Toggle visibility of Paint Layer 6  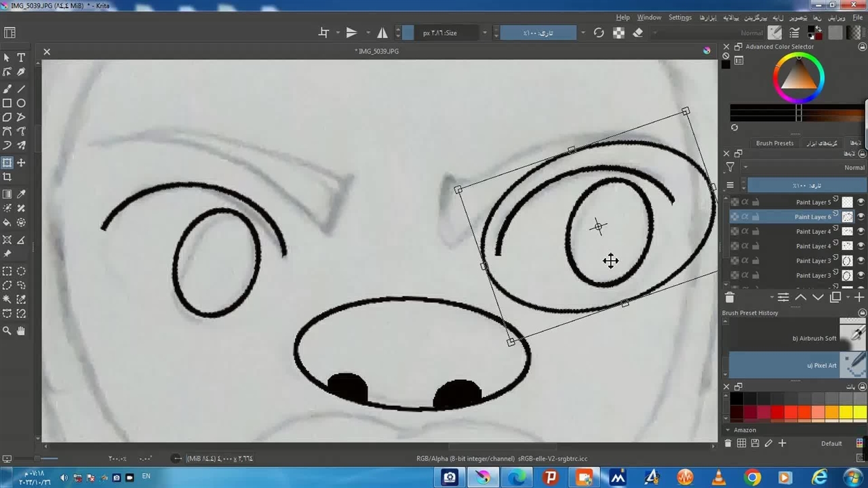tap(861, 217)
